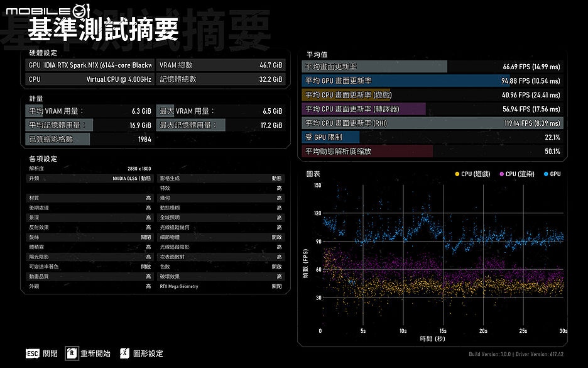Click the 材質 setting row

point(90,198)
